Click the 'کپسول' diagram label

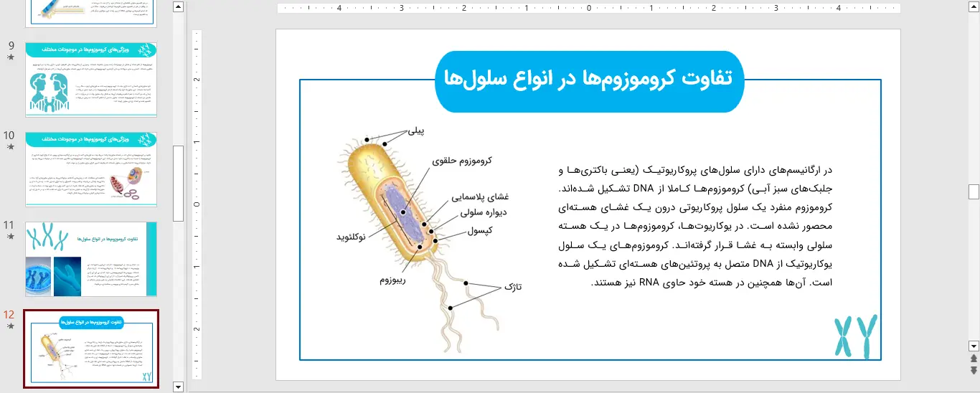pos(479,230)
